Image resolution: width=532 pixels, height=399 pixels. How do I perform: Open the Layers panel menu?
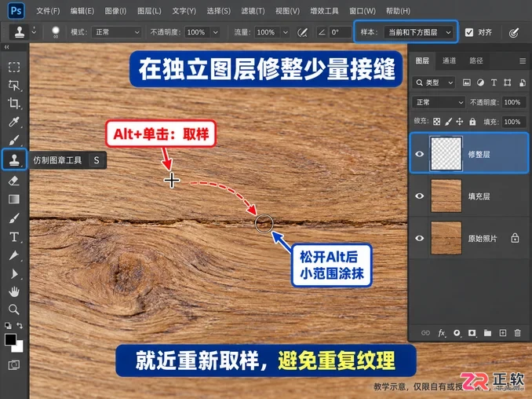[523, 60]
